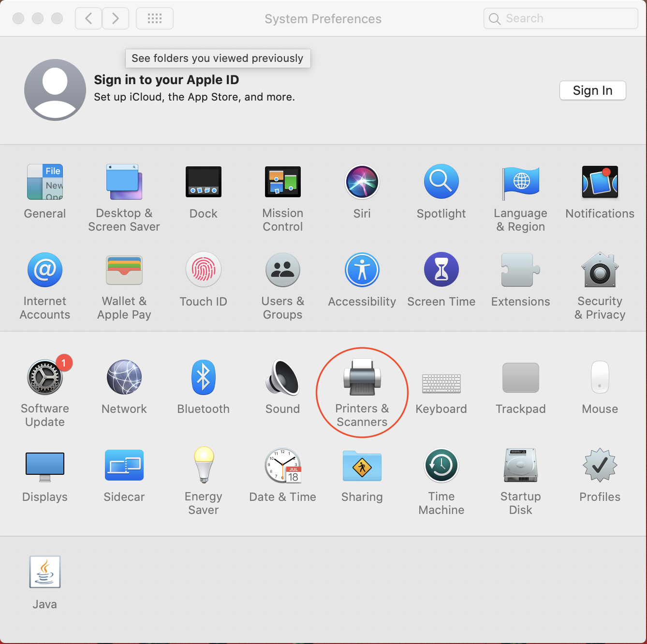Click the Sign in to your Apple ID heading
The image size is (647, 644).
[x=166, y=80]
